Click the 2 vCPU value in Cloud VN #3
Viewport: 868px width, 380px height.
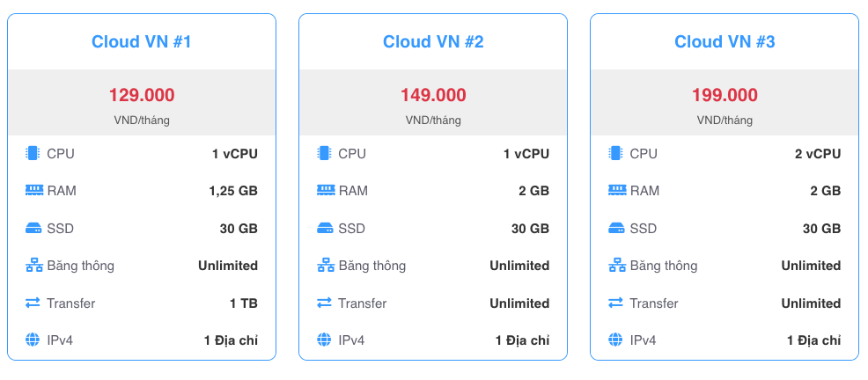[818, 154]
